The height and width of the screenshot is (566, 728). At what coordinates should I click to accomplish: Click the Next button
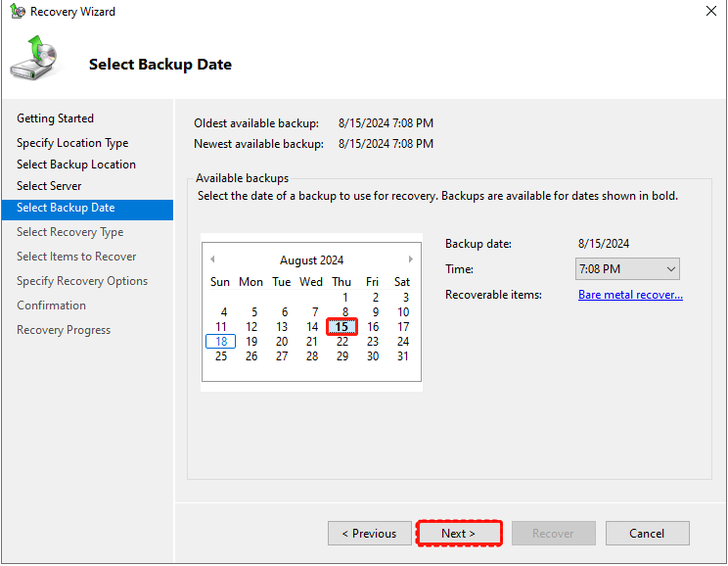(459, 534)
